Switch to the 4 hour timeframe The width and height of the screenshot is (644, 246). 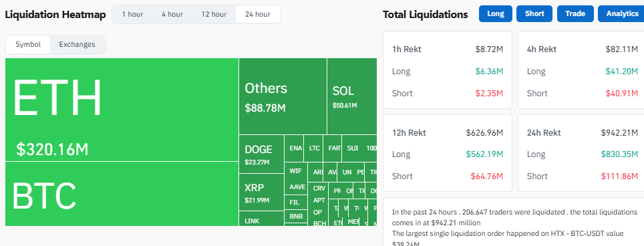coord(172,15)
